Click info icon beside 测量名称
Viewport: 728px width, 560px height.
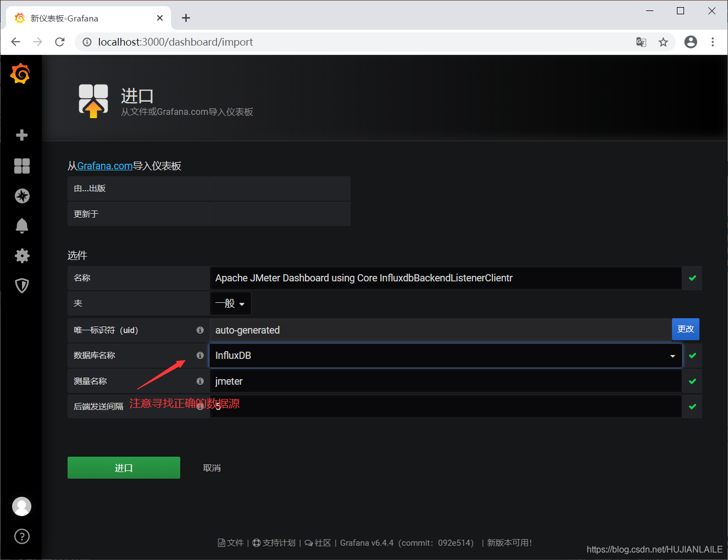pyautogui.click(x=200, y=381)
